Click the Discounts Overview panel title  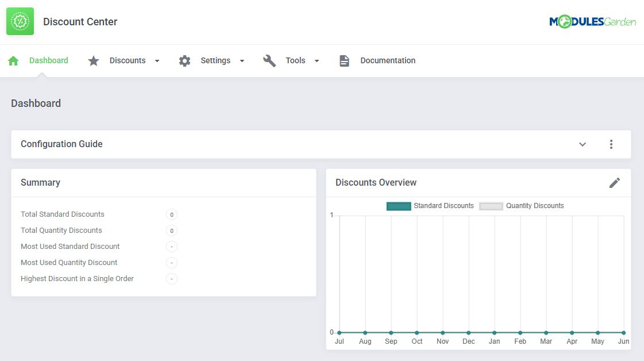pyautogui.click(x=376, y=183)
